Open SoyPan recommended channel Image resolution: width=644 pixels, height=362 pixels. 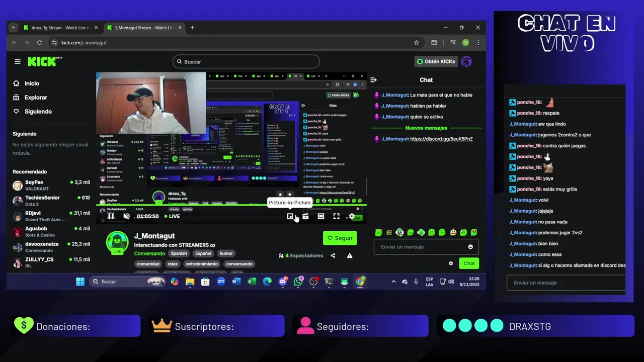point(51,185)
